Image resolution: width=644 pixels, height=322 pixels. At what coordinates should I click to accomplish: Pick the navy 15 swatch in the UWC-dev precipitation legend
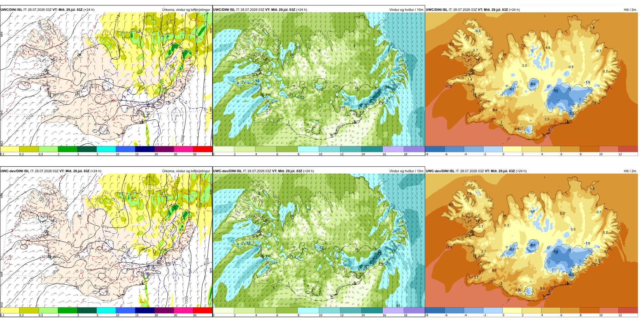pyautogui.click(x=145, y=310)
